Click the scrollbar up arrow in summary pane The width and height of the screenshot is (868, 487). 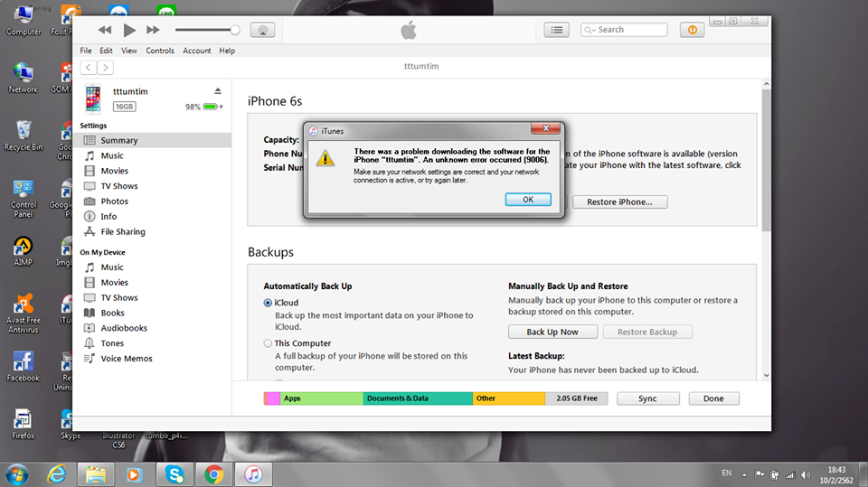[x=766, y=84]
